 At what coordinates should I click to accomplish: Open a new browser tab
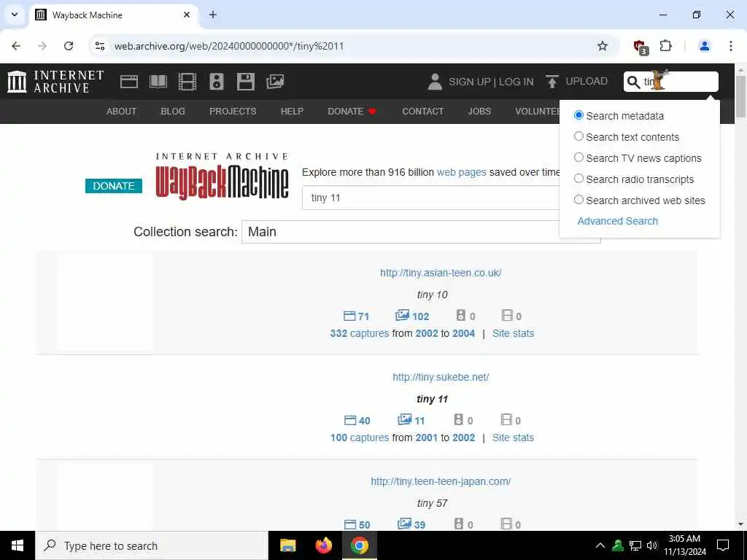213,15
